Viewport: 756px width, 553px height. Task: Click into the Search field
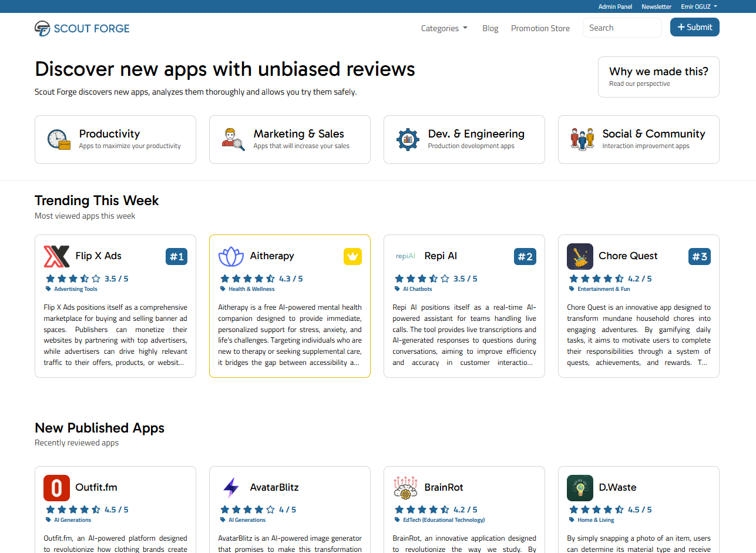pos(622,28)
